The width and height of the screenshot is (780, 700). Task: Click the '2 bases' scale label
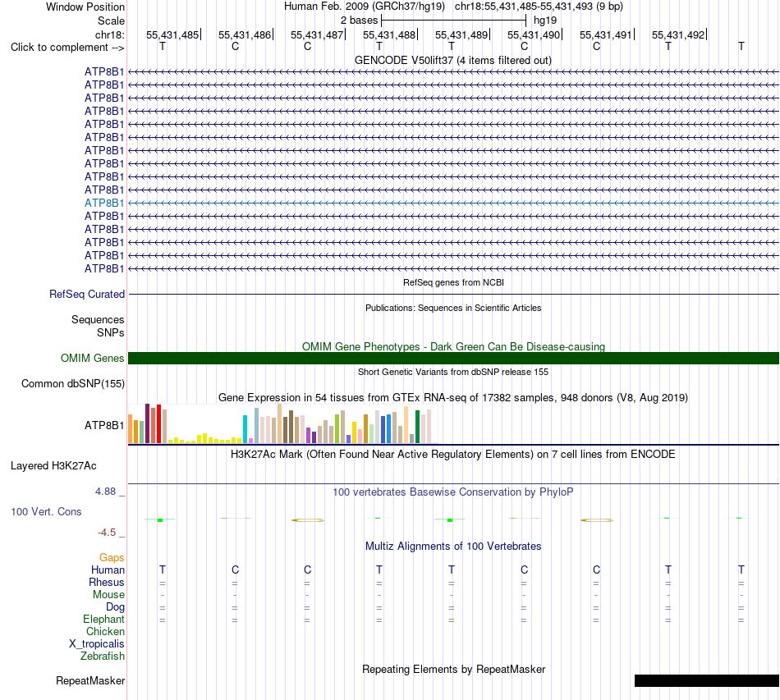pyautogui.click(x=359, y=21)
